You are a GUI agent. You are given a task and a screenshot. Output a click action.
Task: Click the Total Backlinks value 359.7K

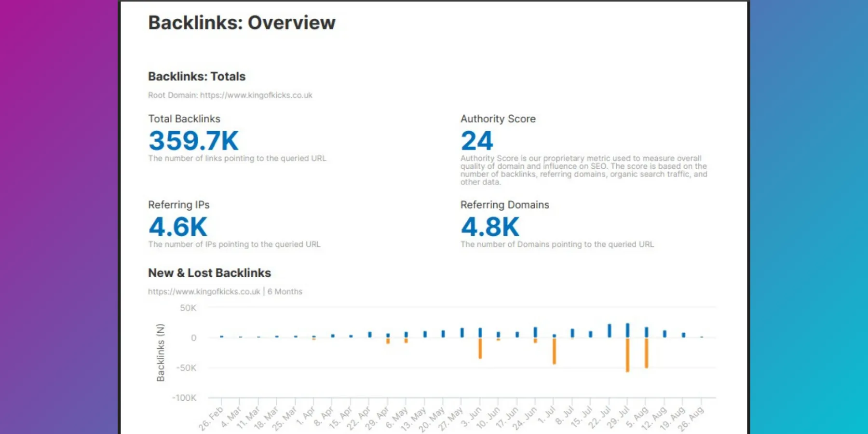coord(193,140)
